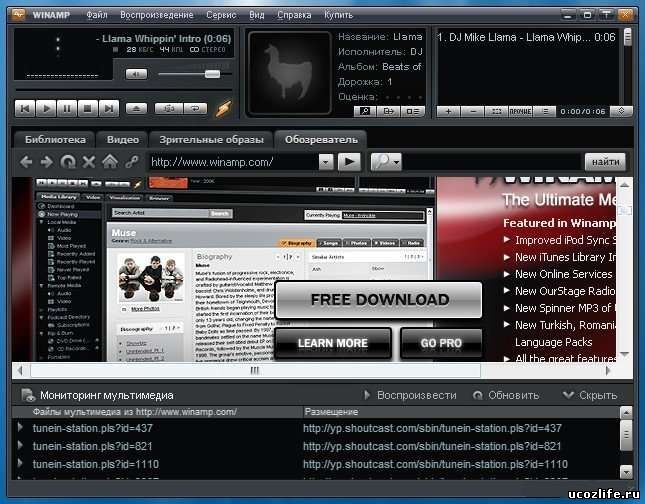This screenshot has height=504, width=645.
Task: Click the llama album art thumbnail
Action: 290,73
